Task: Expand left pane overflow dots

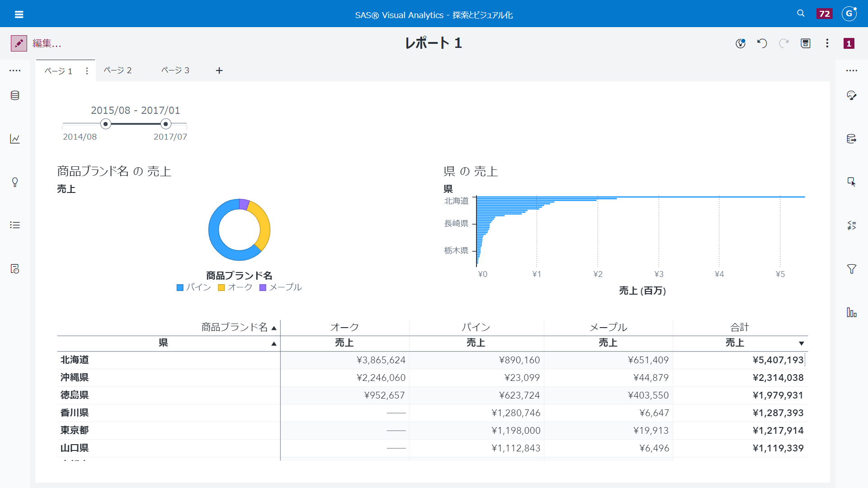Action: pos(15,70)
